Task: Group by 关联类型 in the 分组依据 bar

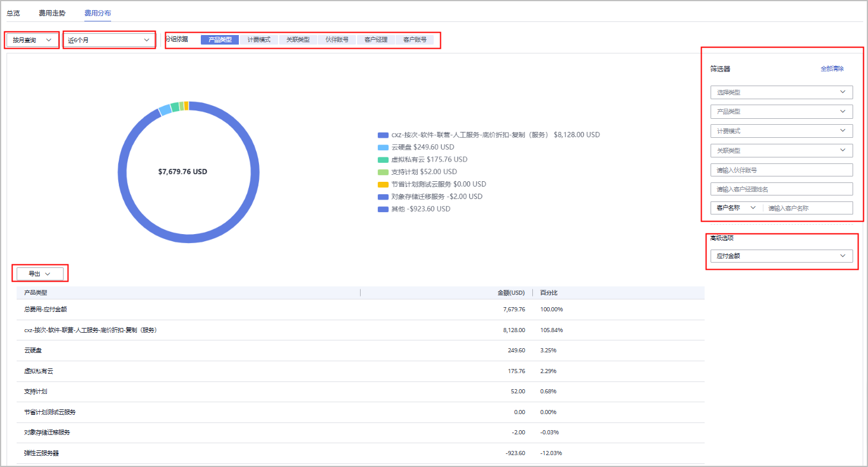Action: (x=298, y=40)
